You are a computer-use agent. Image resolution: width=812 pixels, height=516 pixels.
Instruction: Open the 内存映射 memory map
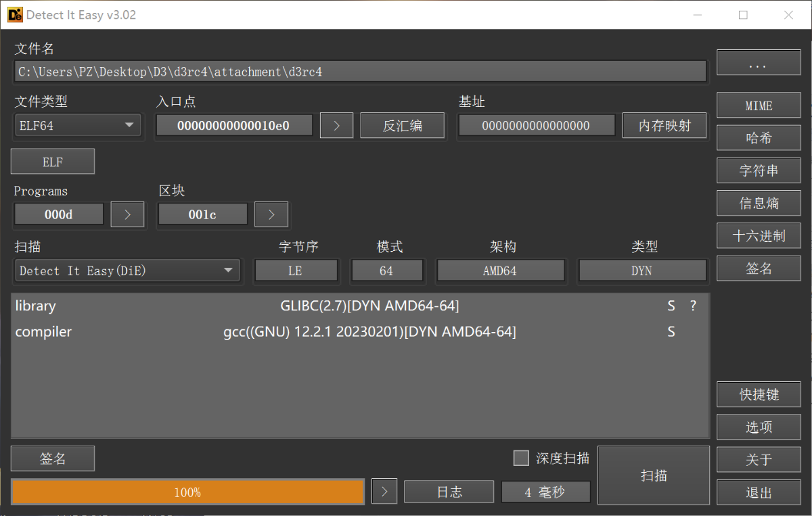click(x=664, y=125)
